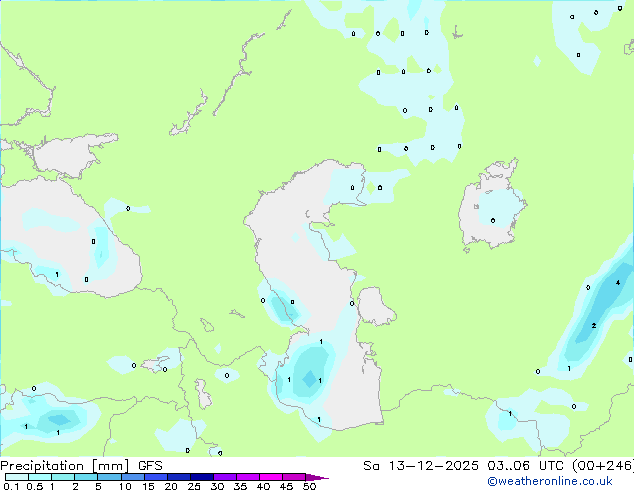Open the ©weatheronline.co.uk credit text
The width and height of the screenshot is (634, 490).
(x=550, y=481)
